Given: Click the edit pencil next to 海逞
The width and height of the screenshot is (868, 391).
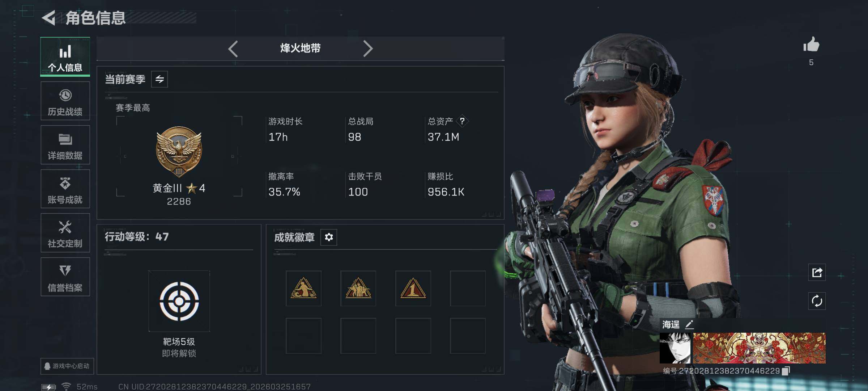Looking at the screenshot, I should [689, 324].
